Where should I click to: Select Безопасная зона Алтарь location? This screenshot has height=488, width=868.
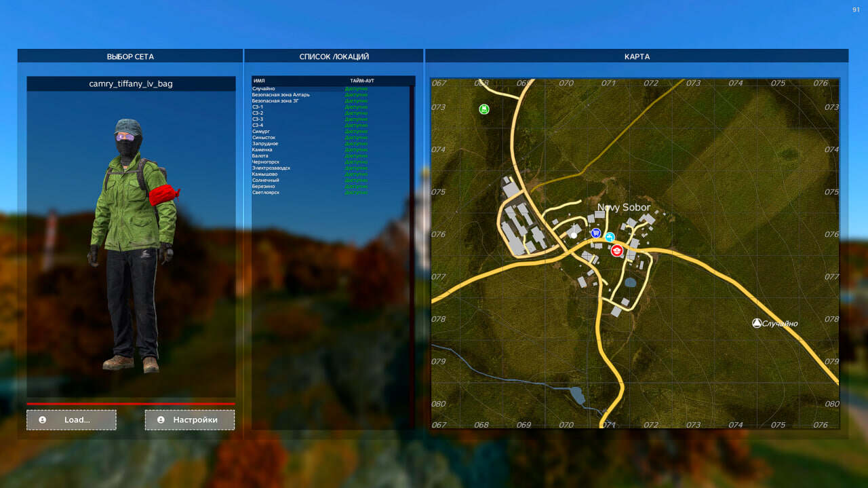pos(331,95)
